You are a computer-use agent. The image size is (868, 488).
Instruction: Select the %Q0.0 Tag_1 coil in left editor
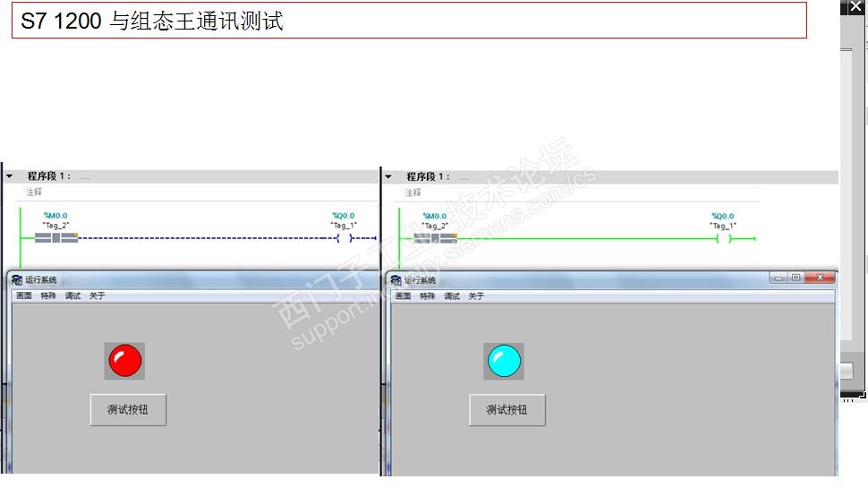(x=344, y=238)
